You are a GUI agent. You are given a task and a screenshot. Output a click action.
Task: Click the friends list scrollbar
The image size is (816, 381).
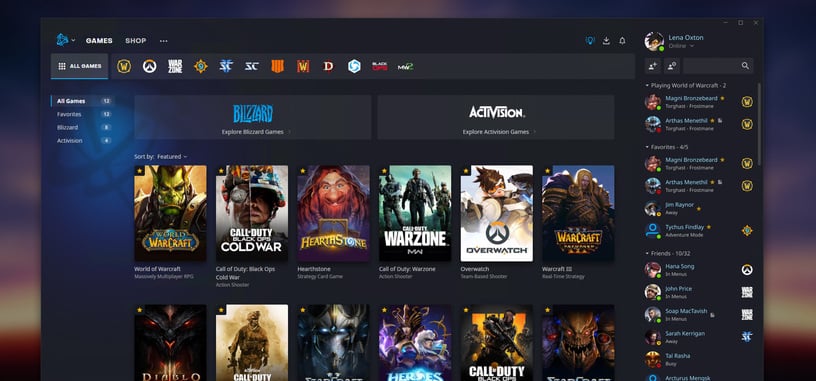pyautogui.click(x=759, y=125)
